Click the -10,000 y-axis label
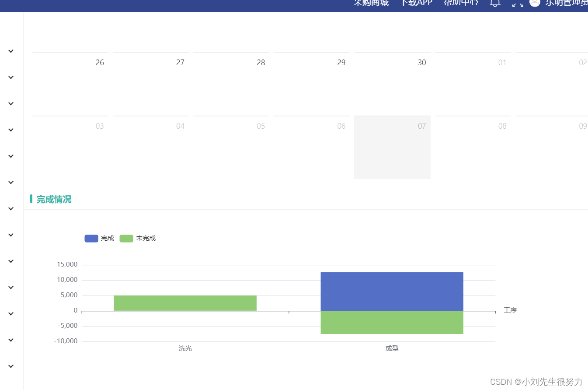 [x=66, y=341]
